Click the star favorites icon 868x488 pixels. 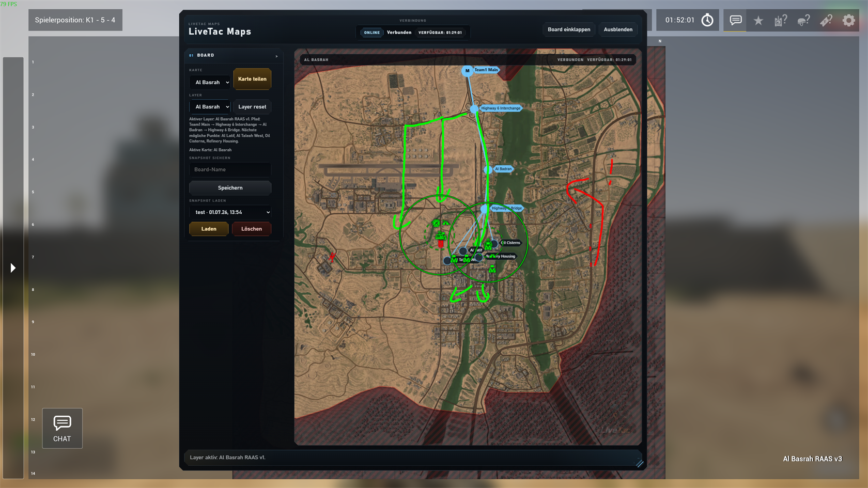pyautogui.click(x=758, y=21)
